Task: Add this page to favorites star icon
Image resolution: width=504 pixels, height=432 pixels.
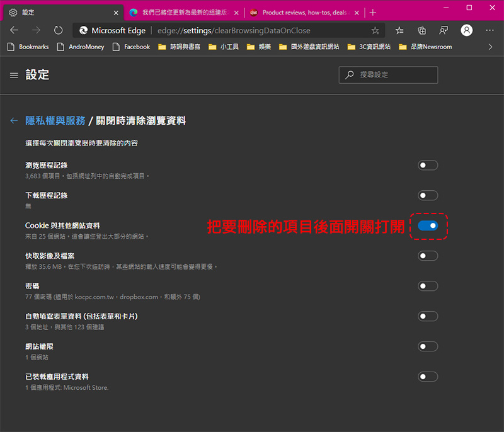Action: coord(375,30)
